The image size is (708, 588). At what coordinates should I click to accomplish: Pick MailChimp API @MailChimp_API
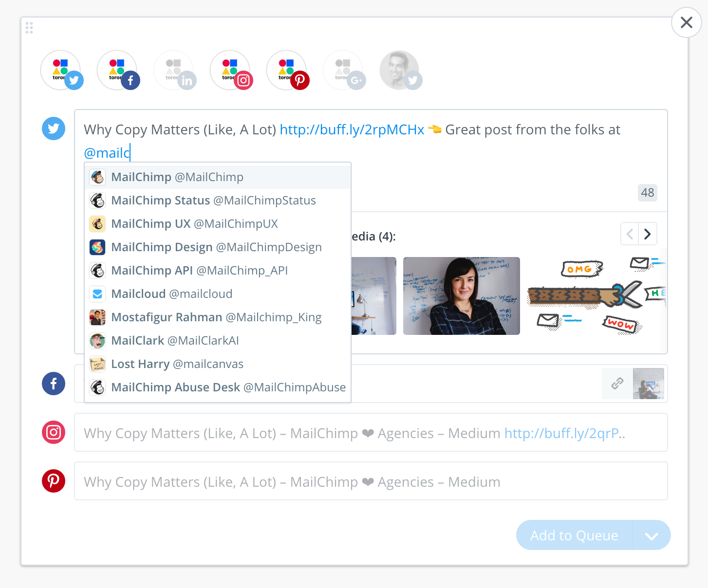point(218,271)
